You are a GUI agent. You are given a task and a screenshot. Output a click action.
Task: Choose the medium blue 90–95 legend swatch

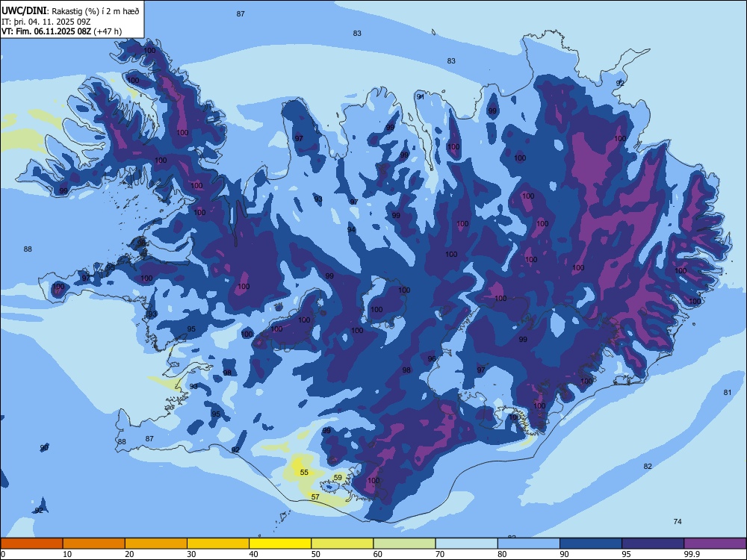tap(591, 544)
